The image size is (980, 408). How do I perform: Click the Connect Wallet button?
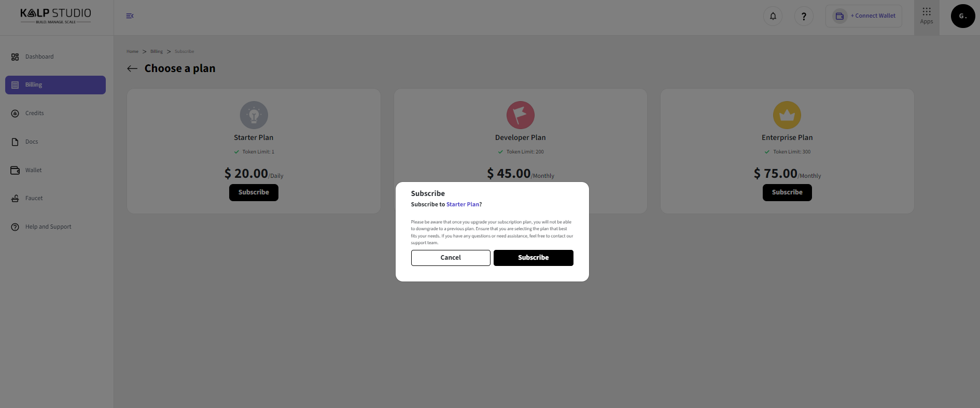[x=864, y=16]
